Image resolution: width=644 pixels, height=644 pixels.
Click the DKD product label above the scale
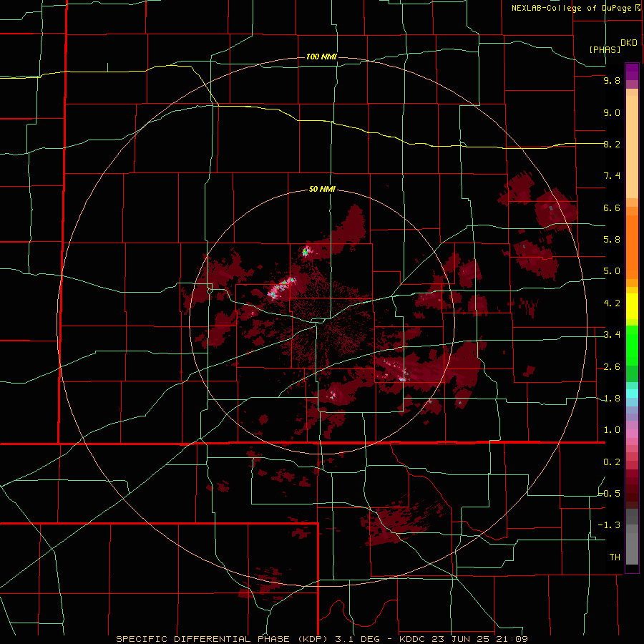pyautogui.click(x=629, y=42)
